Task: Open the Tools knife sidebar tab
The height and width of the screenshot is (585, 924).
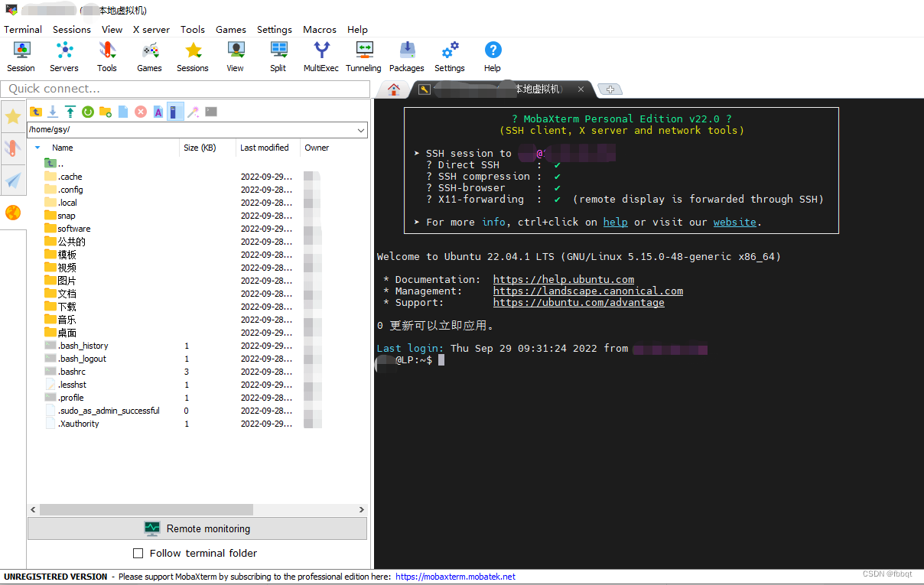Action: (13, 148)
